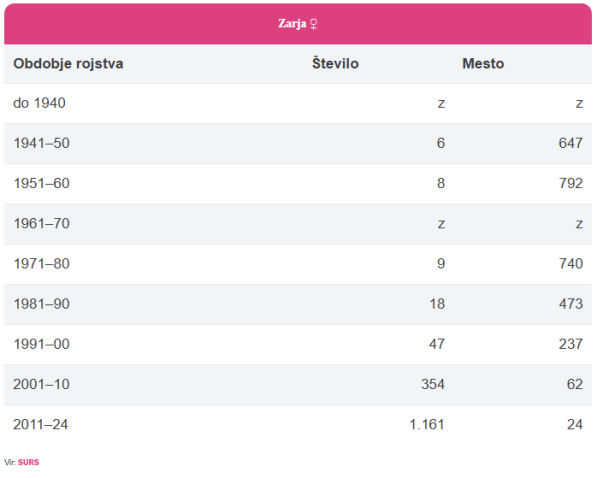Select the Število column header
Viewport: 597px width, 478px height.
click(335, 63)
